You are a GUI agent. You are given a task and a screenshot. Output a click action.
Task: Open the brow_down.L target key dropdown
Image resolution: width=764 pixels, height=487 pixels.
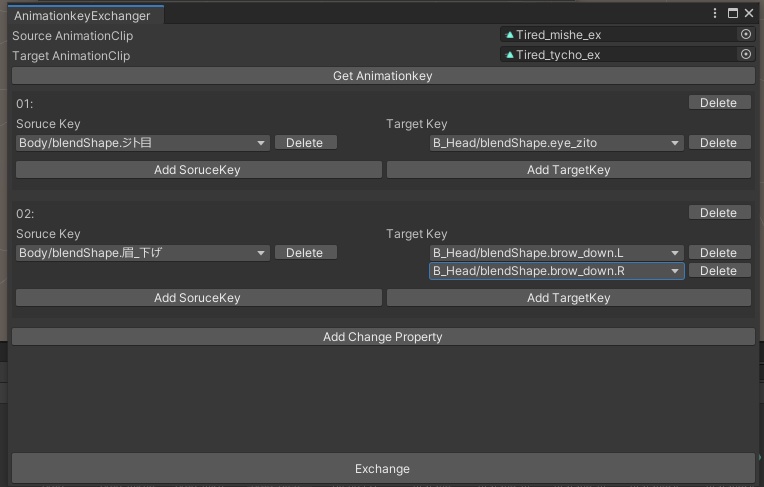click(556, 253)
